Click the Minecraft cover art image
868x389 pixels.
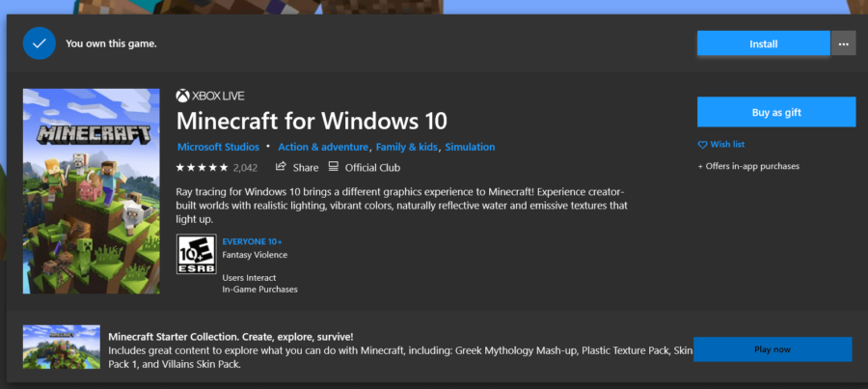click(x=91, y=191)
